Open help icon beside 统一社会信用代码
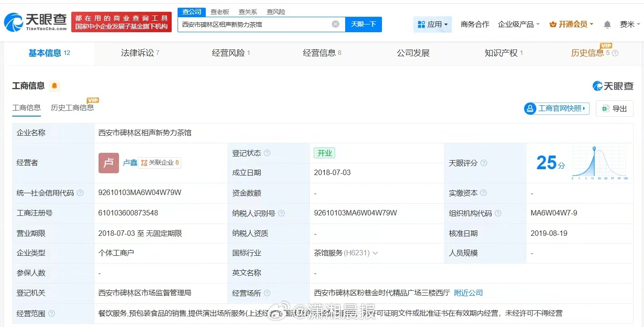The image size is (644, 327). coord(80,193)
